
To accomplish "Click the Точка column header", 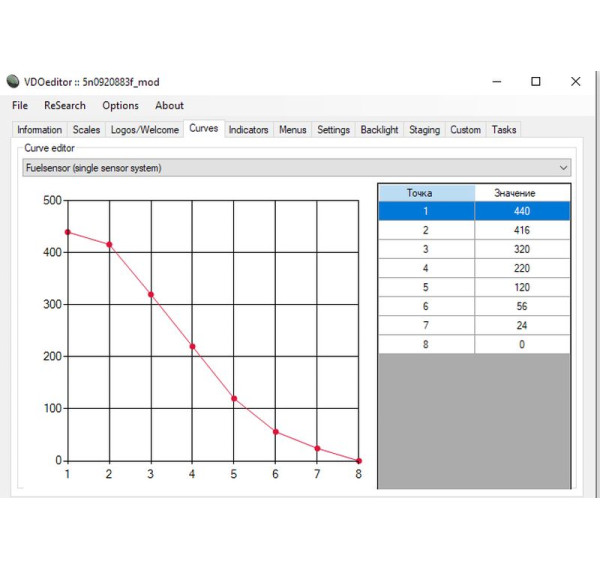I will coord(426,193).
